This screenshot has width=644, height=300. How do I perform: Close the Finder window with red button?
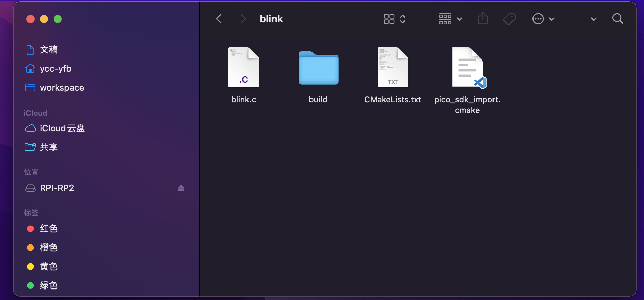pyautogui.click(x=31, y=19)
